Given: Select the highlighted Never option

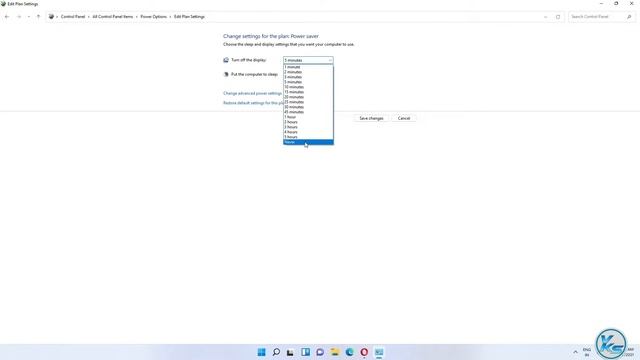Looking at the screenshot, I should [x=308, y=142].
